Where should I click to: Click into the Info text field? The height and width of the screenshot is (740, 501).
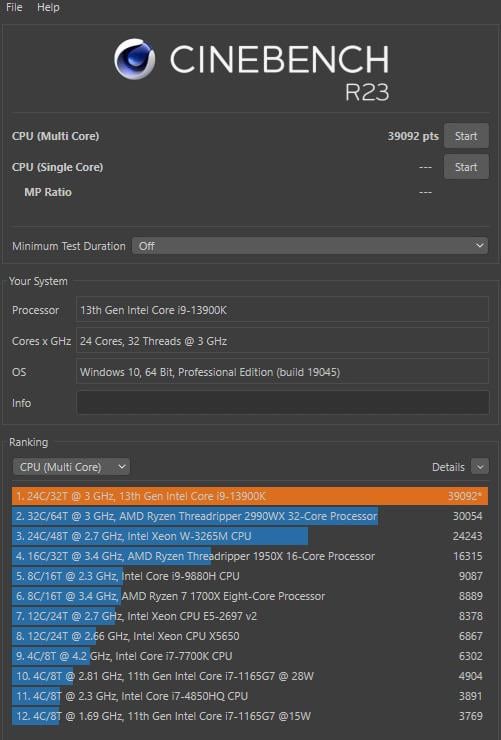[283, 403]
